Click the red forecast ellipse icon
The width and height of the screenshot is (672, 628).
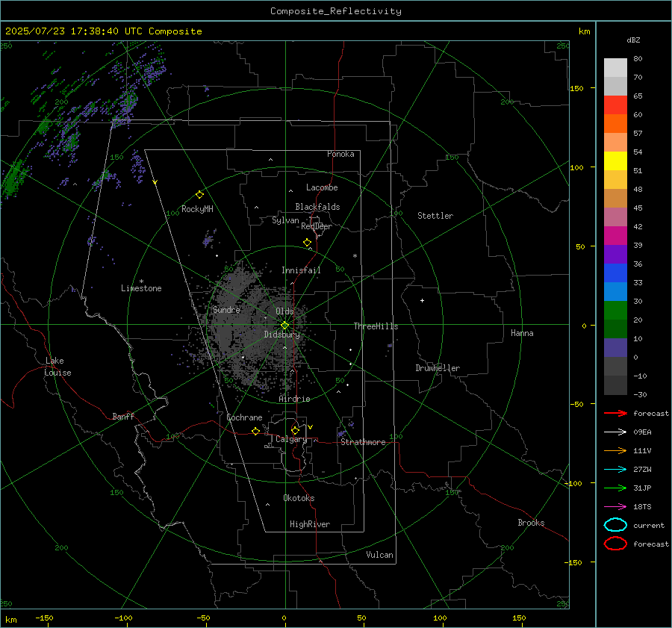pyautogui.click(x=615, y=544)
